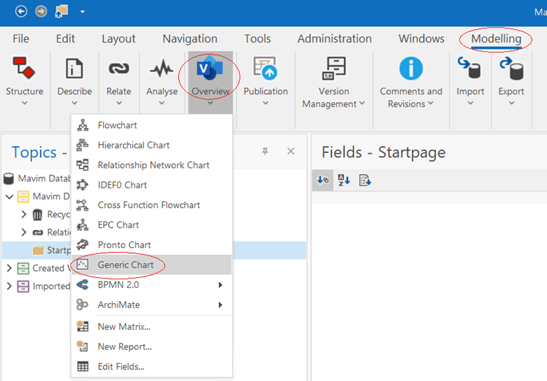Viewport: 547px width, 381px height.
Task: Open the Windows tab
Action: click(421, 39)
